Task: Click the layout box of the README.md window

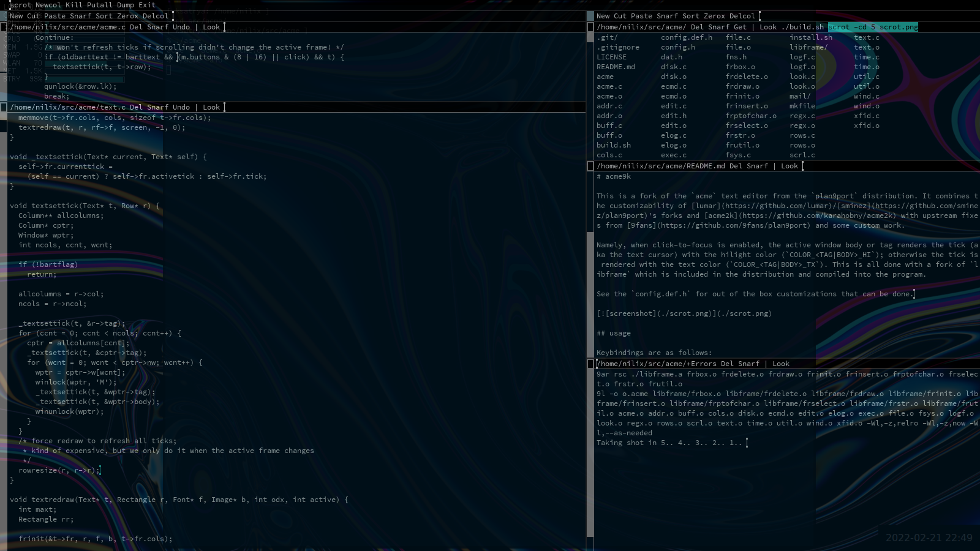Action: 590,166
